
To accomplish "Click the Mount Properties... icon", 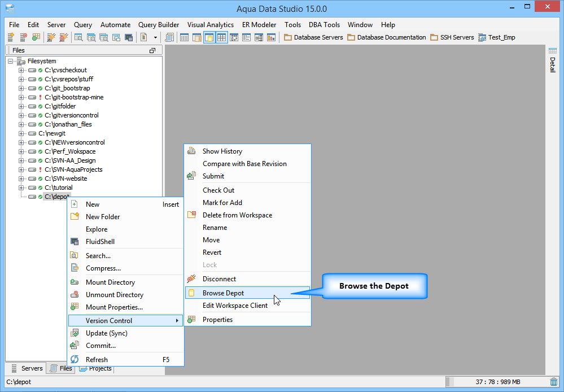I will pyautogui.click(x=75, y=307).
